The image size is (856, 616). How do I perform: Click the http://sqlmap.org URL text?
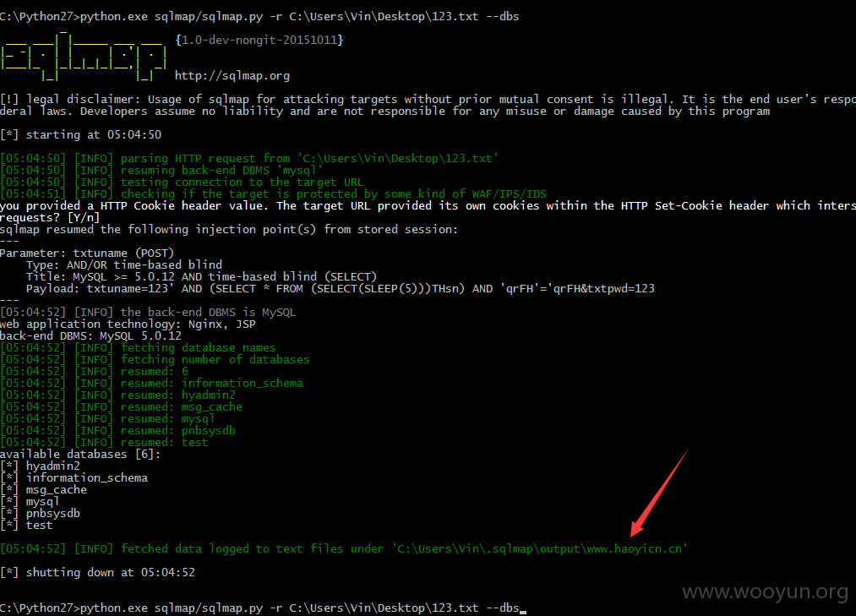tap(232, 76)
